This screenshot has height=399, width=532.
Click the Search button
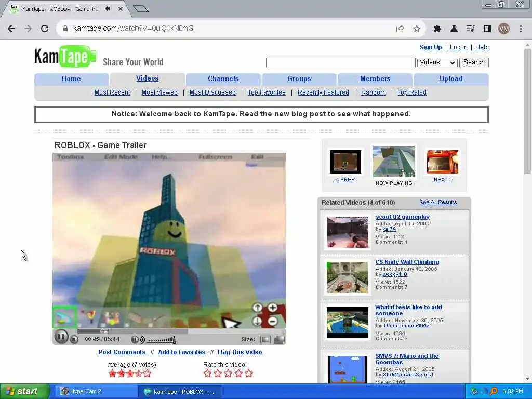tap(474, 62)
